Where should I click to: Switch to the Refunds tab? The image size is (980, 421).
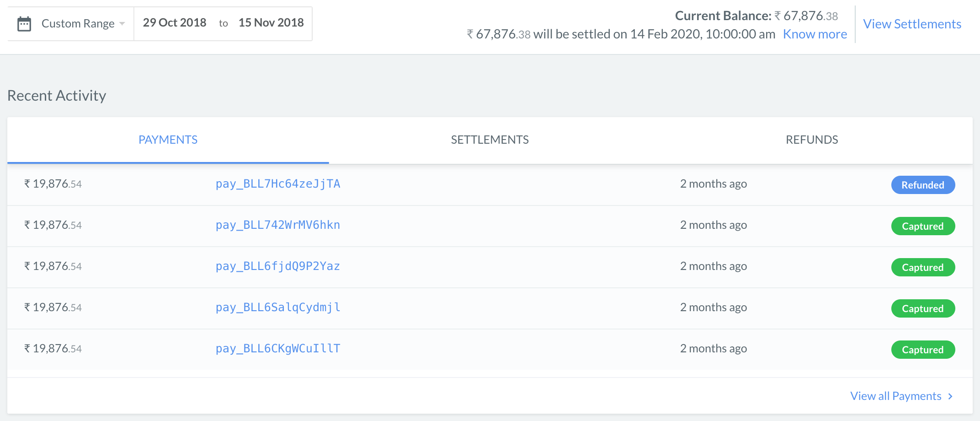(812, 140)
